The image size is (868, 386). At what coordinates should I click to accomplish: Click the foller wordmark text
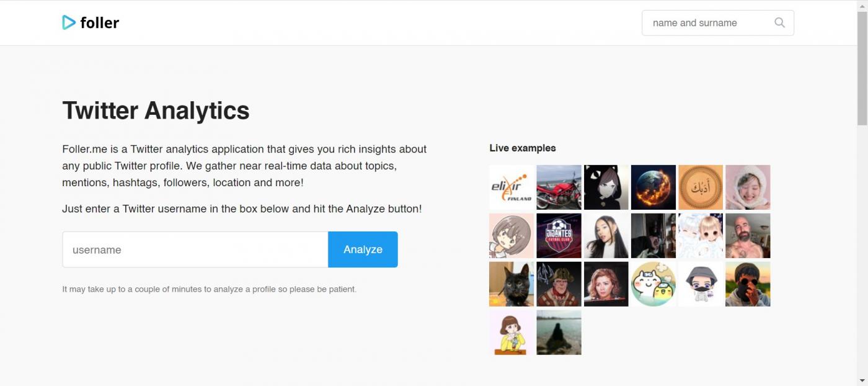pyautogui.click(x=99, y=23)
